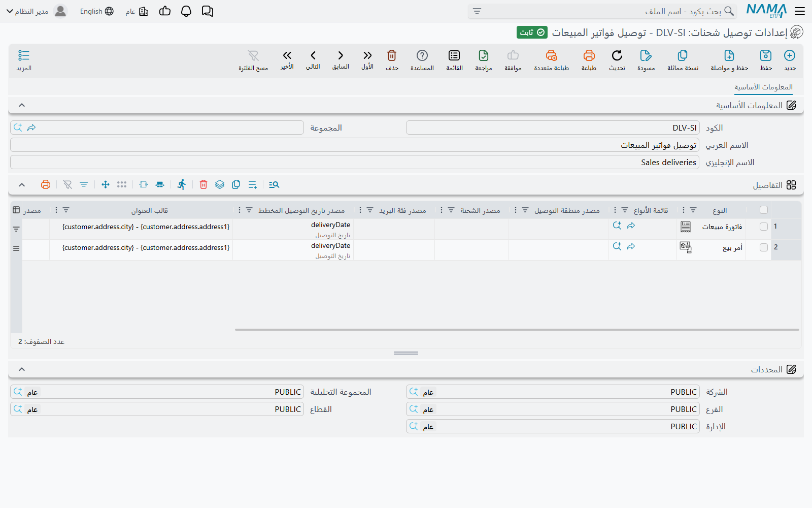This screenshot has height=508, width=812.
Task: Click مسح الفلترة clear filter button
Action: 253,60
